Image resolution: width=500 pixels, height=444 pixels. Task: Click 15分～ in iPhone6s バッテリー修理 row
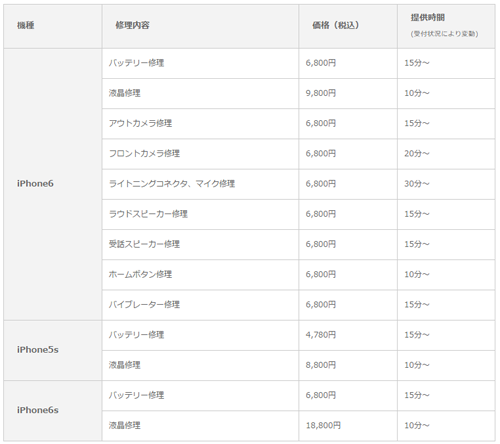click(x=417, y=396)
